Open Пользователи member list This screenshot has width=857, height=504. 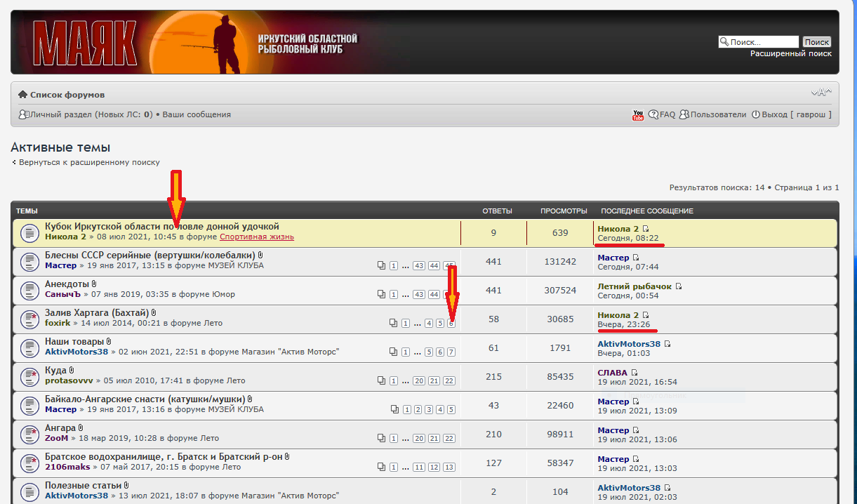[x=719, y=114]
